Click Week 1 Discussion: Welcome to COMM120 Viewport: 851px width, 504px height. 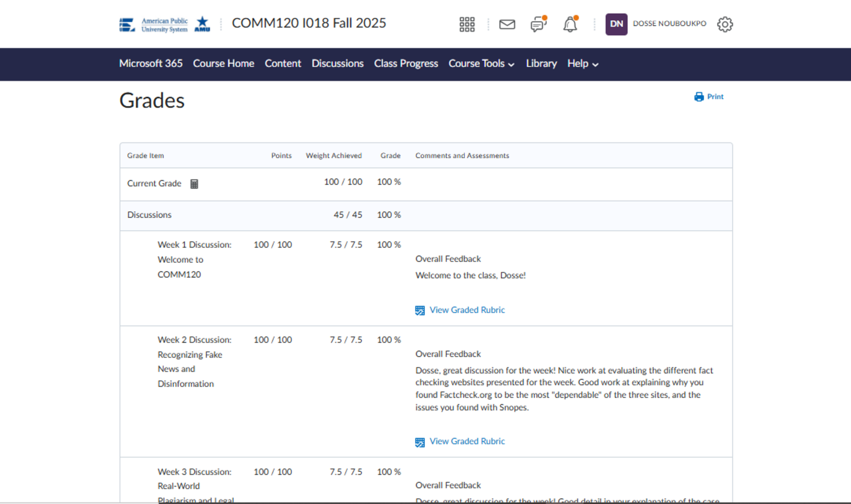point(195,259)
